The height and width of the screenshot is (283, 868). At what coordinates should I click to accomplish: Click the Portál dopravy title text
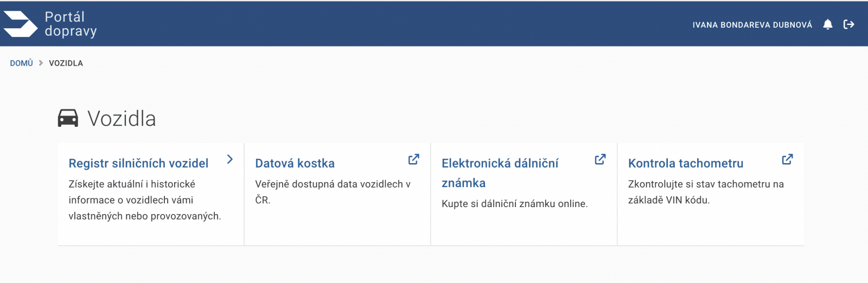(71, 24)
